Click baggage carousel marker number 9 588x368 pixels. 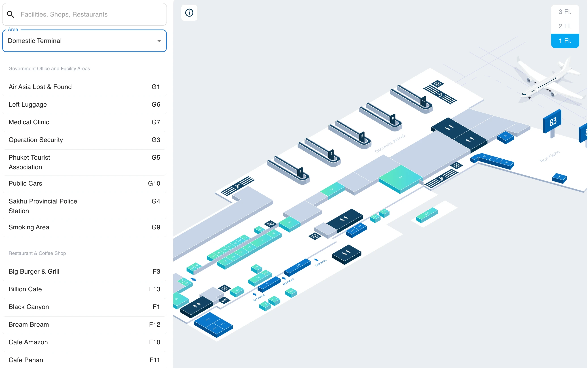[x=393, y=118]
